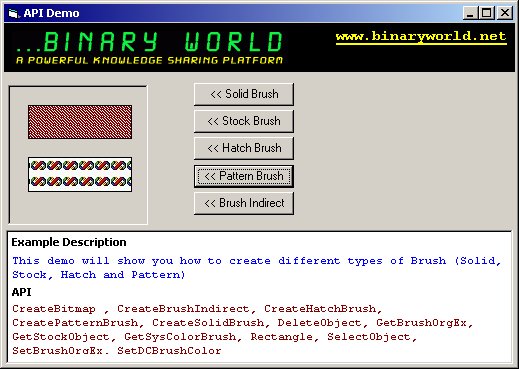
Task: Click the Stock Brush button
Action: coord(244,121)
